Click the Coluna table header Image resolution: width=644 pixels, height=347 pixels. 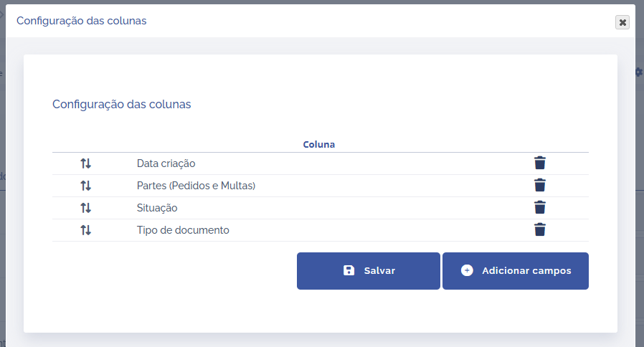pos(319,144)
